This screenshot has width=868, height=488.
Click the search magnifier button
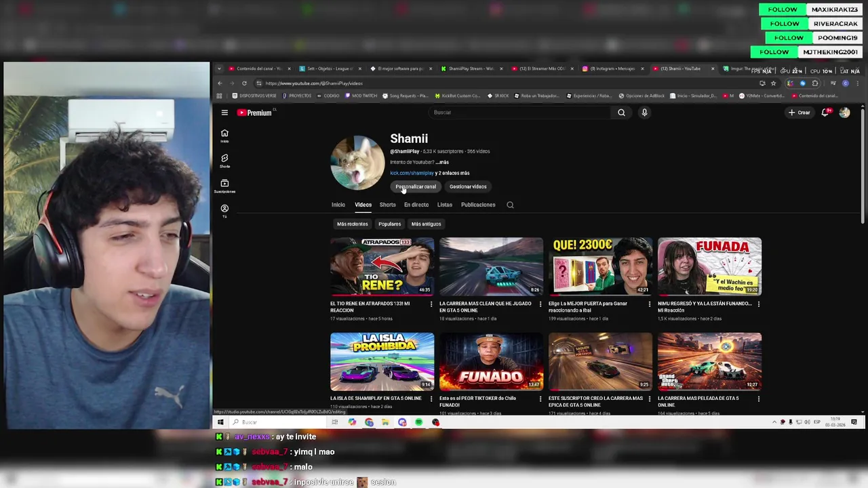coord(621,113)
